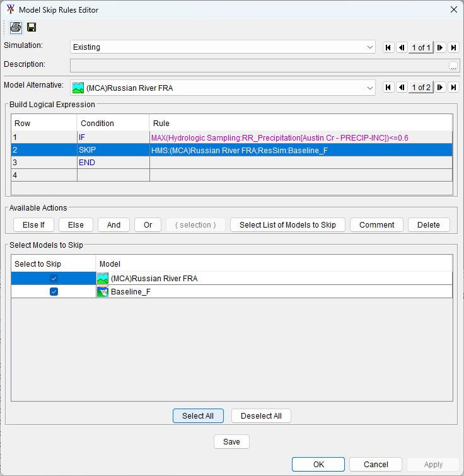The width and height of the screenshot is (464, 476).
Task: Select the HMS:(MCA)Russian River FRA;ResSim:Baseline_F rule cell
Action: [x=301, y=150]
